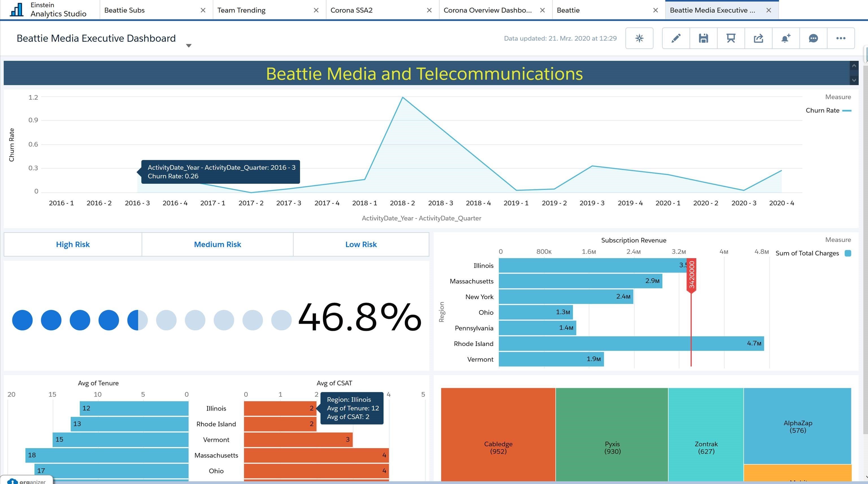
Task: Click the Churn Rate legend swatch
Action: coord(847,111)
